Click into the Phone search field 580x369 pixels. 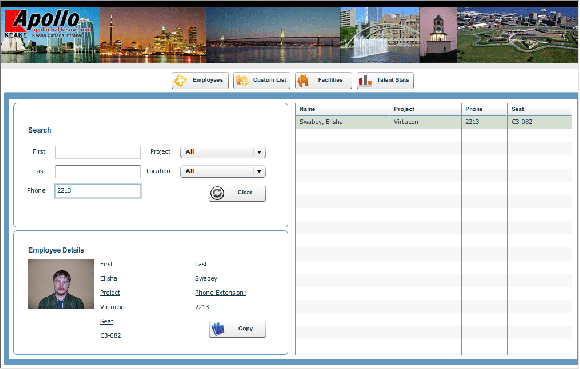[x=98, y=191]
